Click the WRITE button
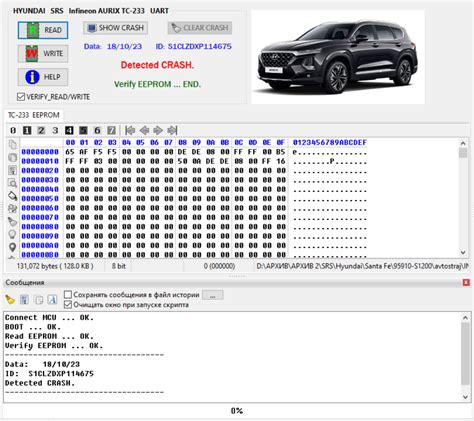This screenshot has width=474, height=421. tap(43, 53)
